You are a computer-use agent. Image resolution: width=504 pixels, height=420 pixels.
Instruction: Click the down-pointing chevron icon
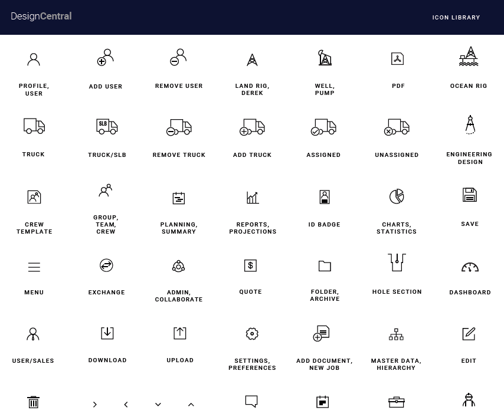pyautogui.click(x=158, y=405)
